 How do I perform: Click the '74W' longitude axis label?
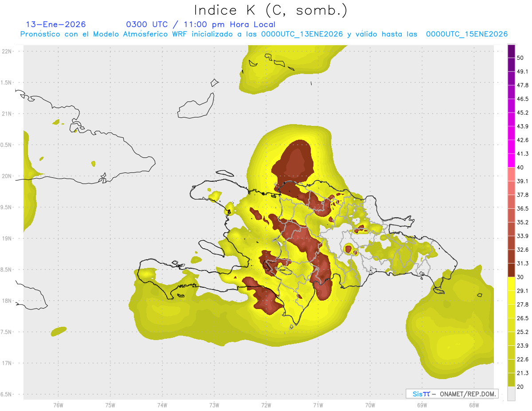point(162,405)
